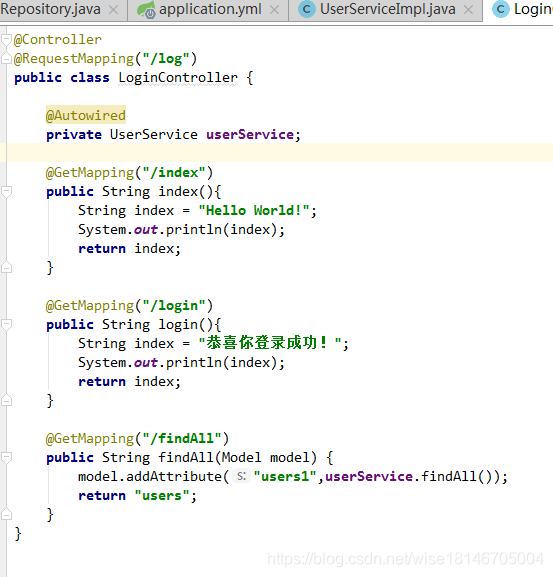Close the application.yml tab
The width and height of the screenshot is (553, 577).
click(x=274, y=10)
